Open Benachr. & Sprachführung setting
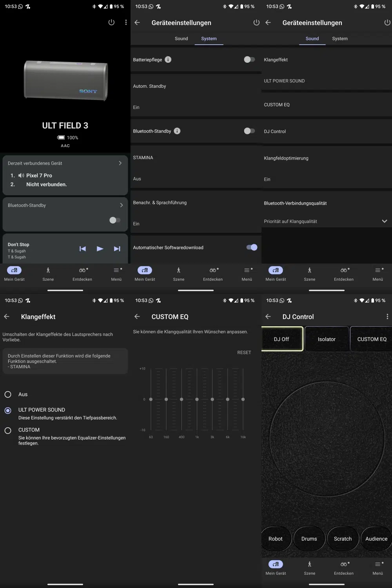Image resolution: width=392 pixels, height=588 pixels. [x=196, y=212]
